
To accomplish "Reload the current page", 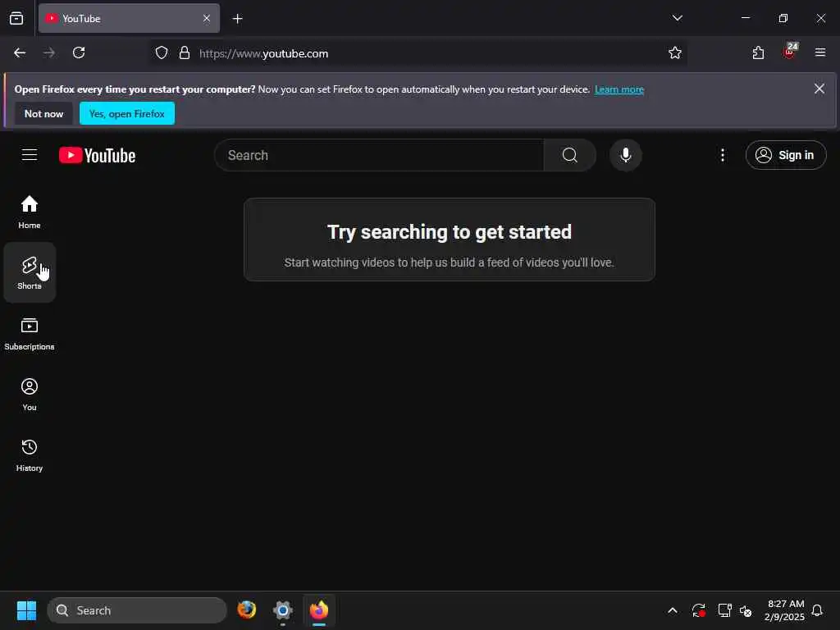I will pos(79,53).
